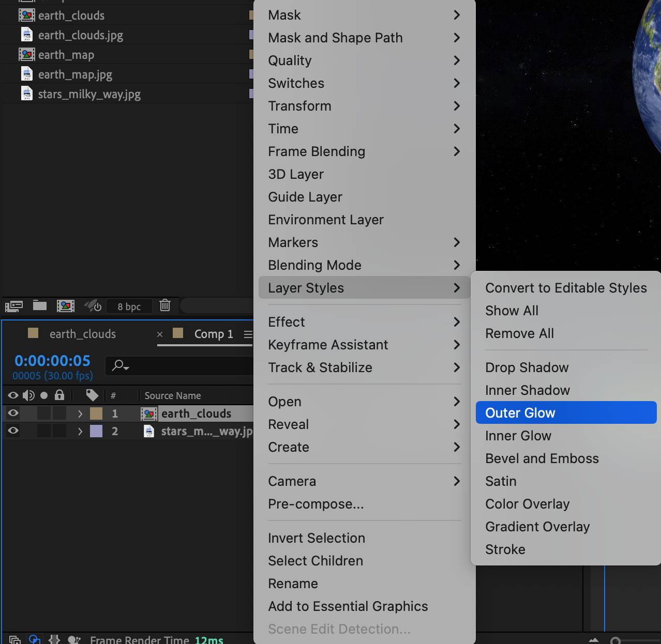
Task: Expand the earth_clouds layer properties
Action: 80,413
